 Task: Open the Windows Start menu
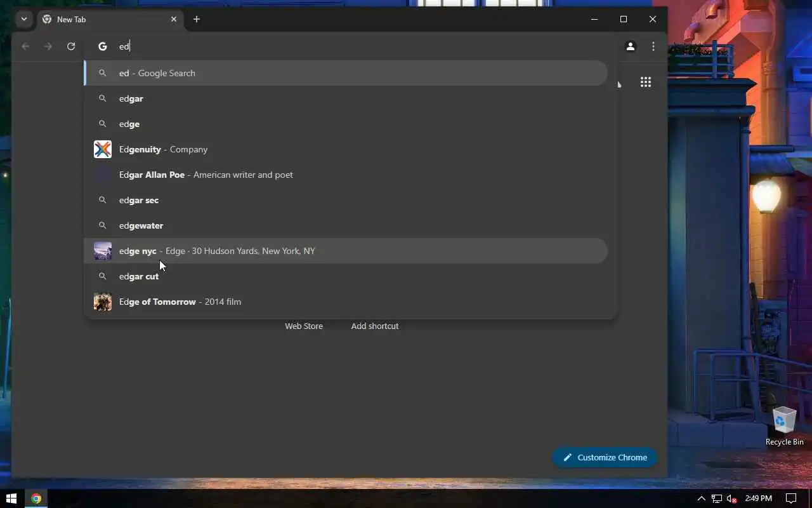click(11, 498)
